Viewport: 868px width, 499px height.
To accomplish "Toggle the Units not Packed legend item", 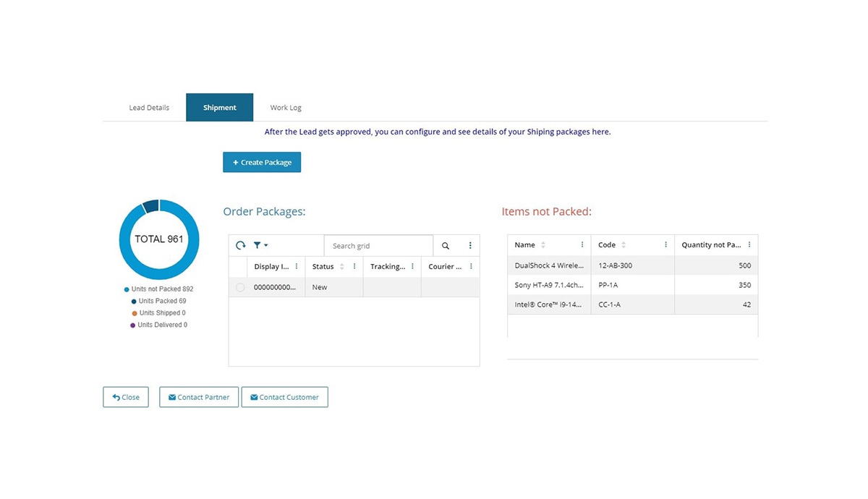I will coord(162,289).
